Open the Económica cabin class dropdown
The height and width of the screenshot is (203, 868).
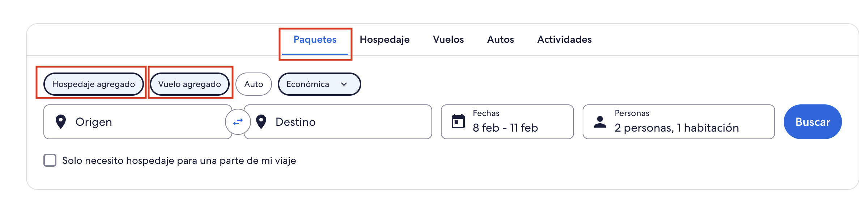coord(319,84)
